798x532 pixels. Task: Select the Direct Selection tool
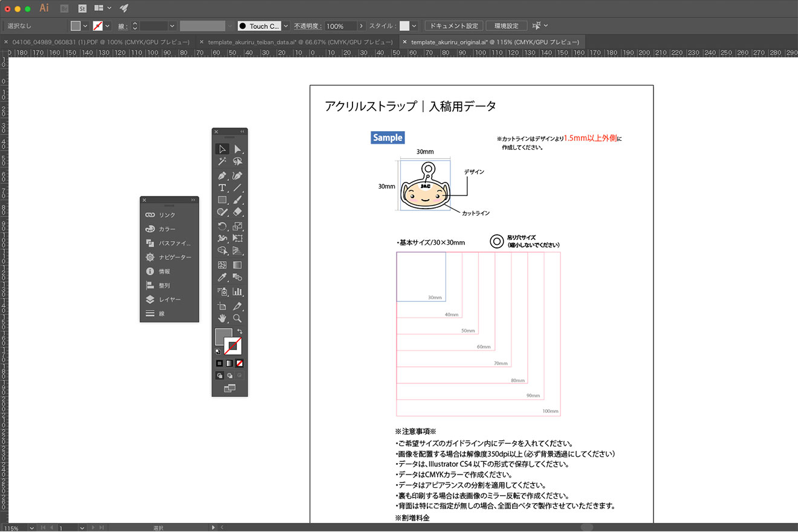tap(237, 149)
